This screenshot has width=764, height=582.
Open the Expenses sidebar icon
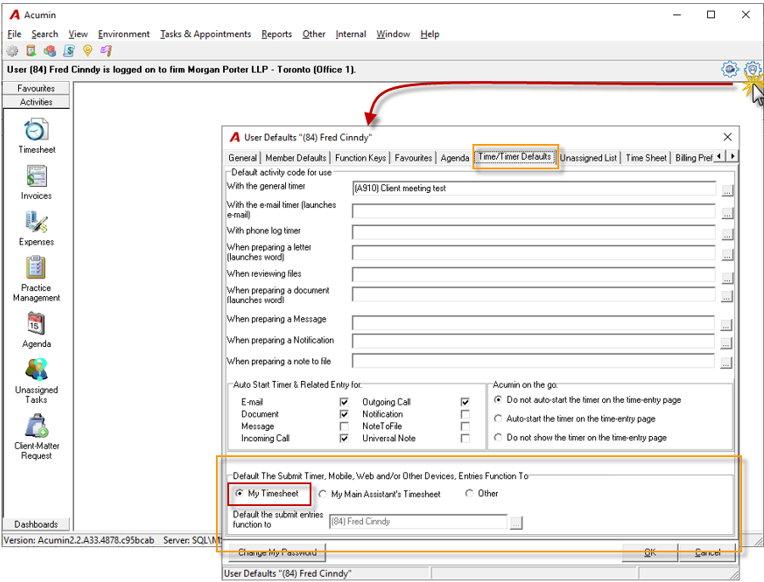click(x=37, y=222)
